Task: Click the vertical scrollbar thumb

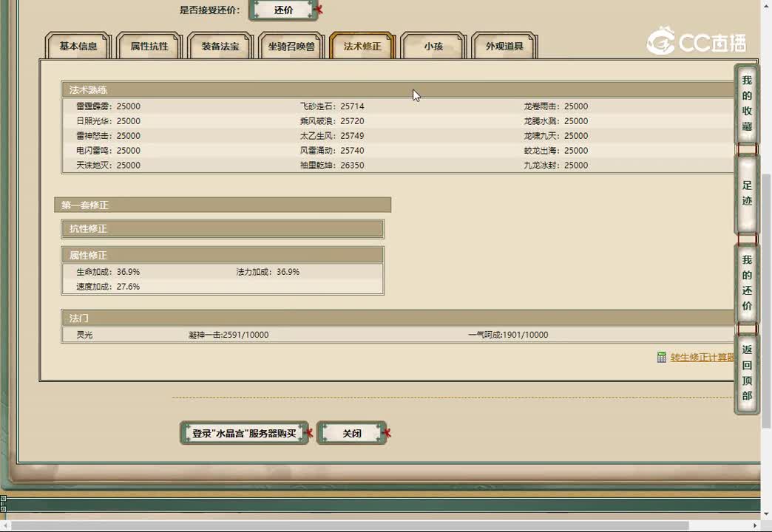Action: coord(766,301)
